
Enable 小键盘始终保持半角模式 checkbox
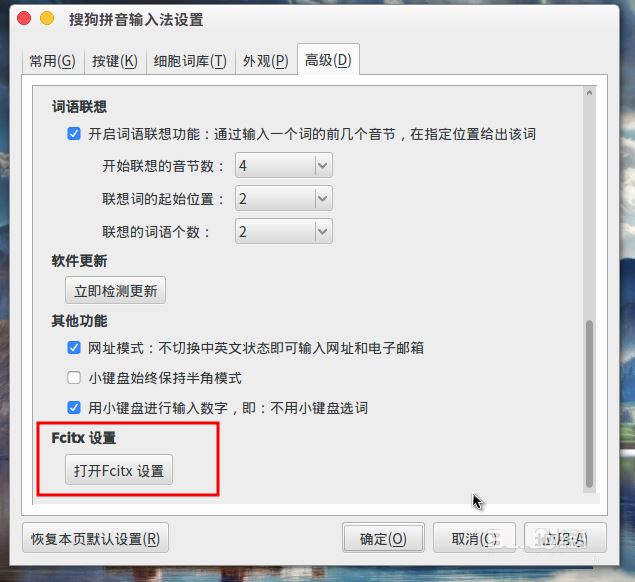point(74,377)
